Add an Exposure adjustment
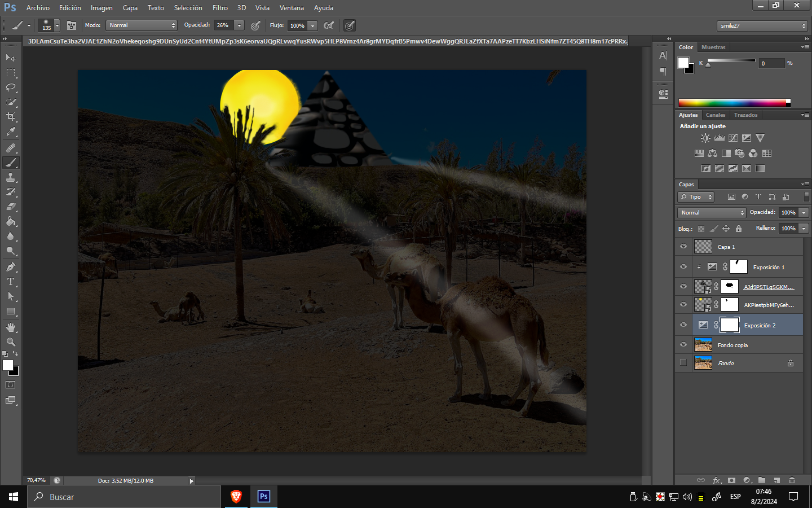 point(747,138)
